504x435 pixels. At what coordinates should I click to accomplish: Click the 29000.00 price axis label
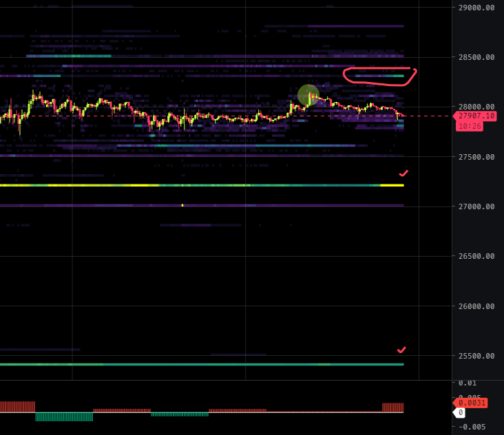(476, 8)
